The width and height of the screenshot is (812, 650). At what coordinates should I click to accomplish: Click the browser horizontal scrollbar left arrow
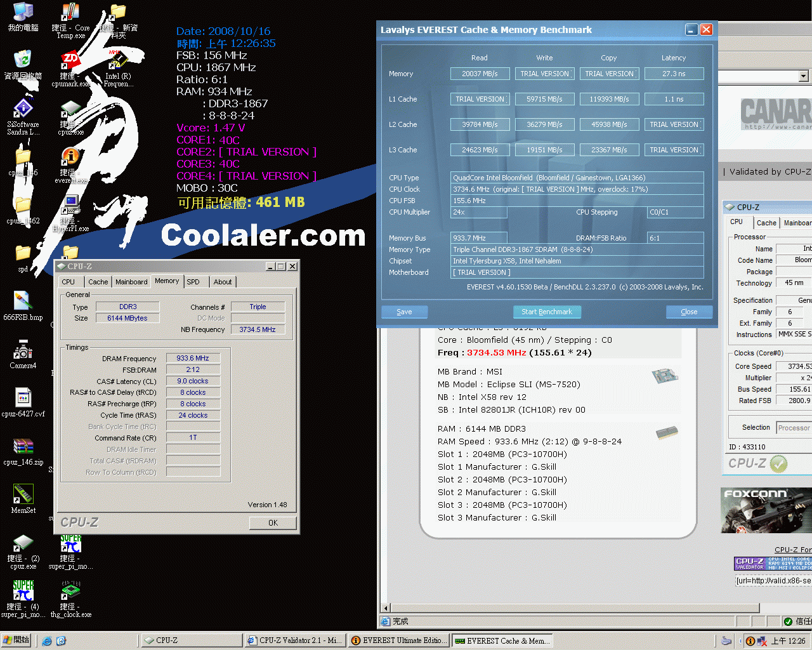[x=386, y=608]
